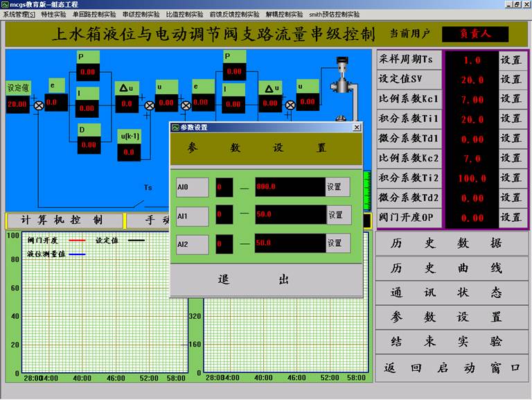Click the 参数设置 dialog title icon
The image size is (532, 400).
click(175, 128)
